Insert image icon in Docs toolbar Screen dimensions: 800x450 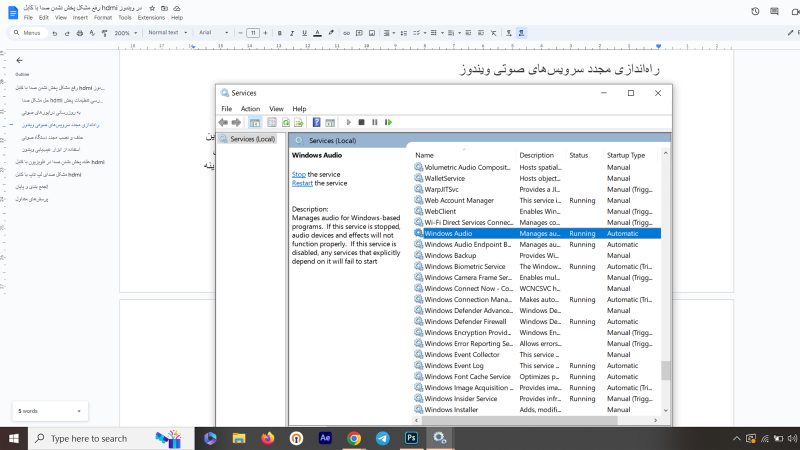click(x=372, y=33)
